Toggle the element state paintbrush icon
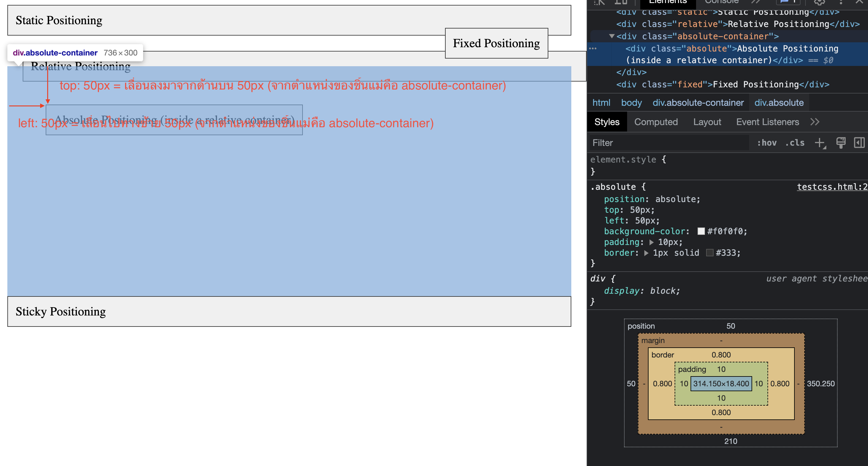 pos(841,143)
